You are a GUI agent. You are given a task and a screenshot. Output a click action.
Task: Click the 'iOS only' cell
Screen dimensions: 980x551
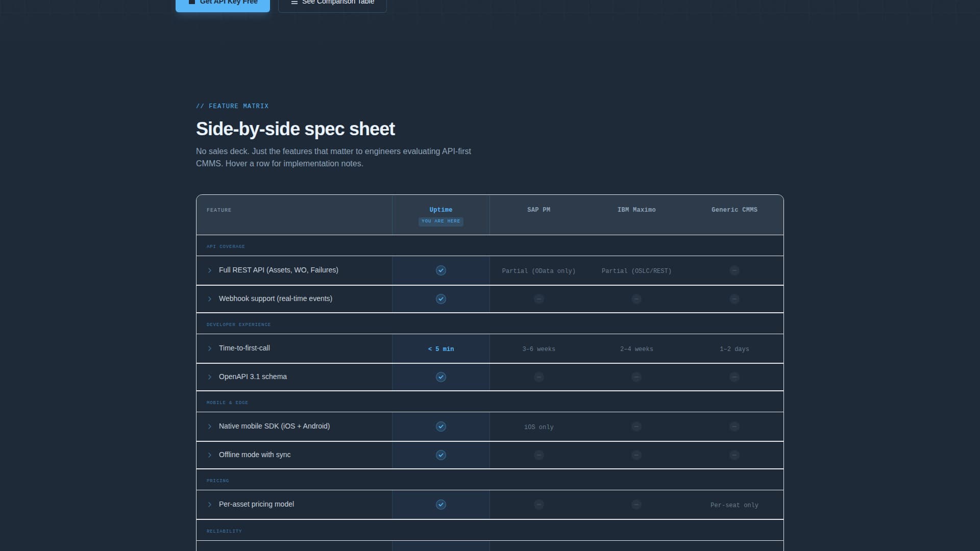(538, 427)
